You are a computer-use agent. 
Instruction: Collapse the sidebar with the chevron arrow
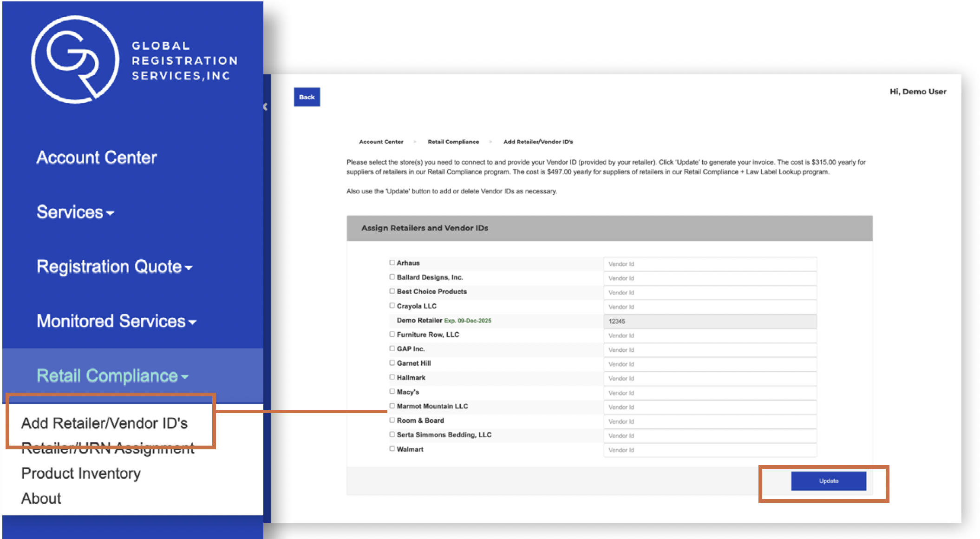click(265, 107)
